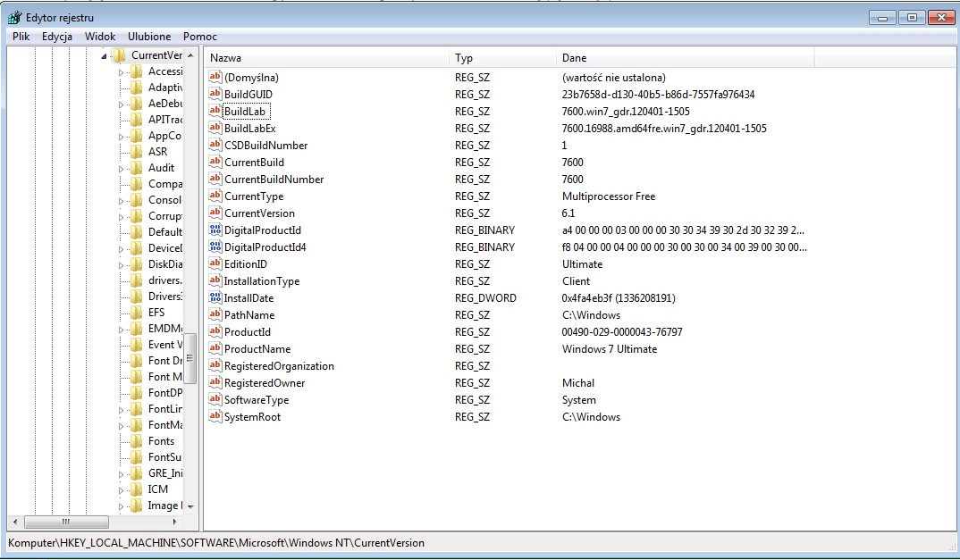The height and width of the screenshot is (560, 960).
Task: Select the Event V tree folder
Action: (164, 345)
